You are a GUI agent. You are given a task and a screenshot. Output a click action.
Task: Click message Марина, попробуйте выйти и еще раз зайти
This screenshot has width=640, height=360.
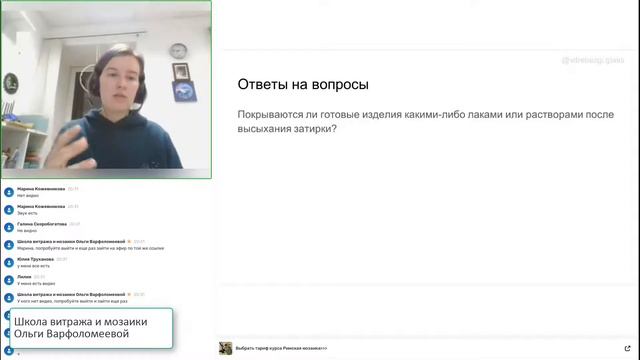pyautogui.click(x=91, y=248)
